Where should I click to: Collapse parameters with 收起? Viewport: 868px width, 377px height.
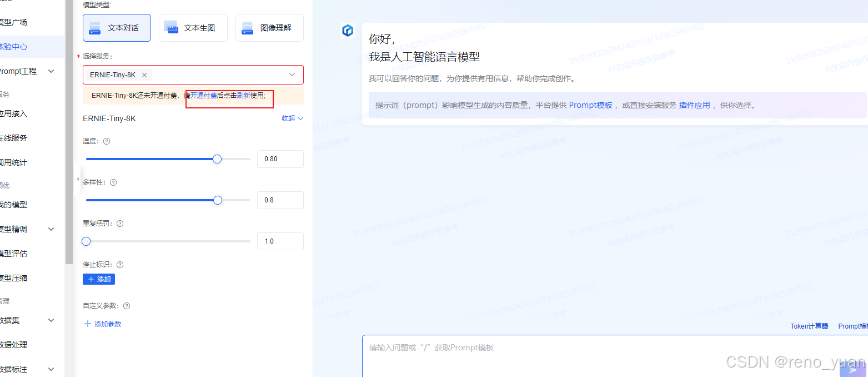(x=292, y=118)
